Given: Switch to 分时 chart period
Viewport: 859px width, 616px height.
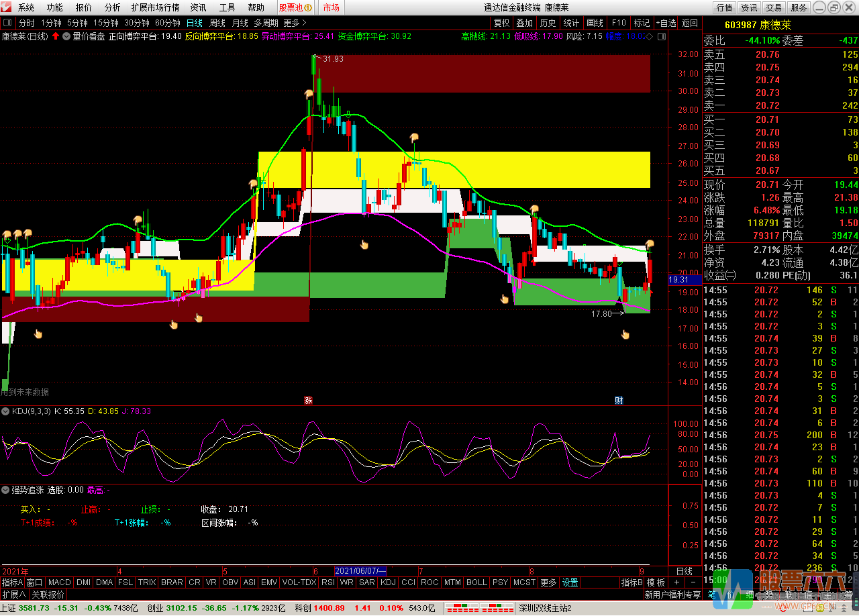Looking at the screenshot, I should click(27, 23).
